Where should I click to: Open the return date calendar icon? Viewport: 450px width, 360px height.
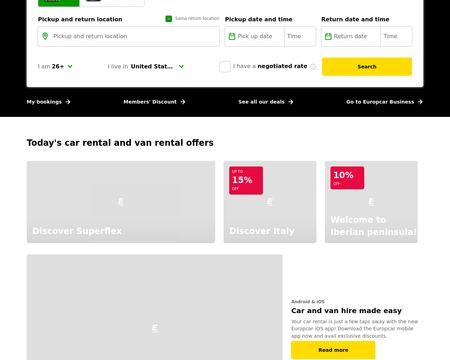(x=328, y=36)
